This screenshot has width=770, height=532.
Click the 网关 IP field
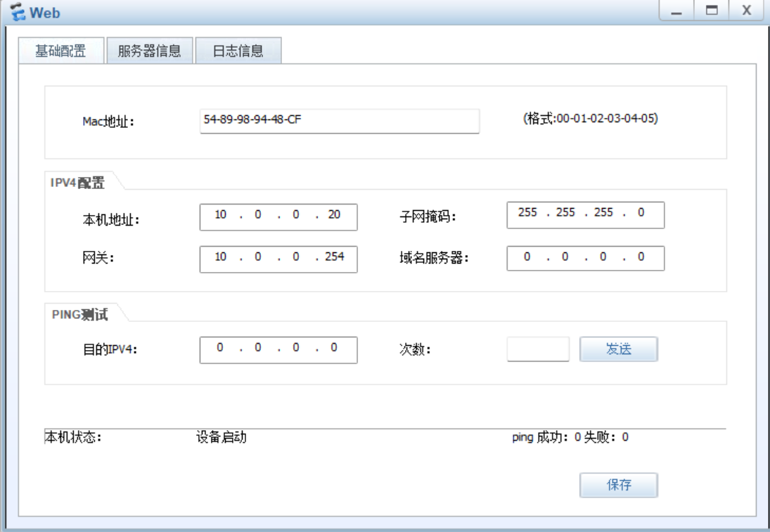[278, 259]
